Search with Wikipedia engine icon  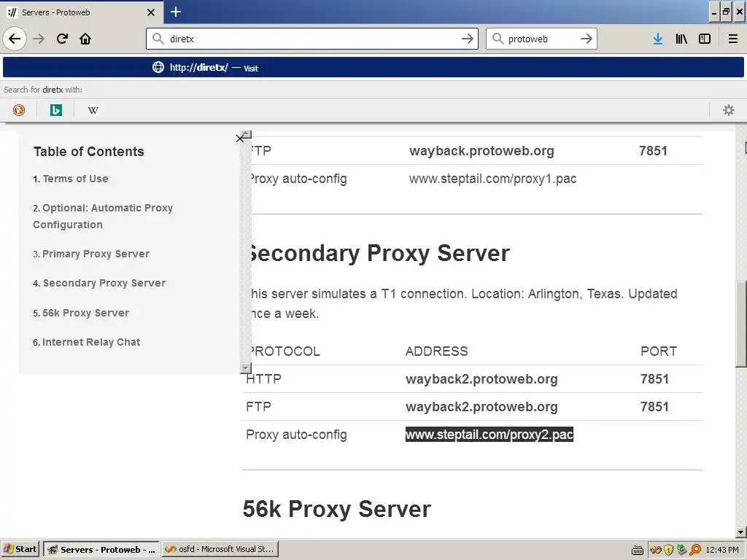click(x=93, y=110)
